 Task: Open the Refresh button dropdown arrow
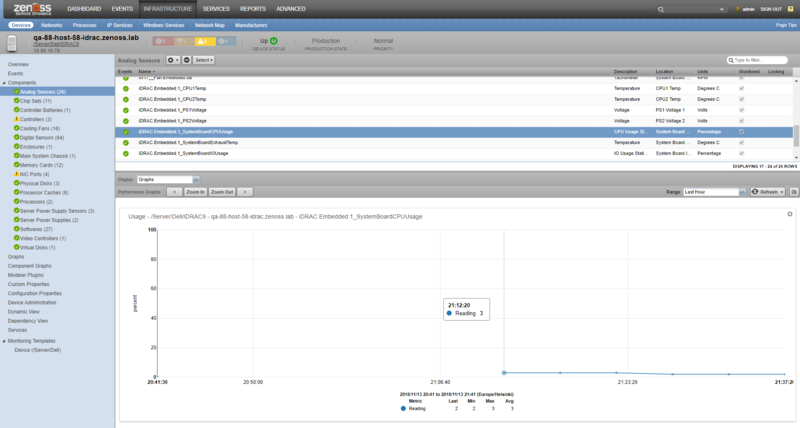[x=781, y=192]
